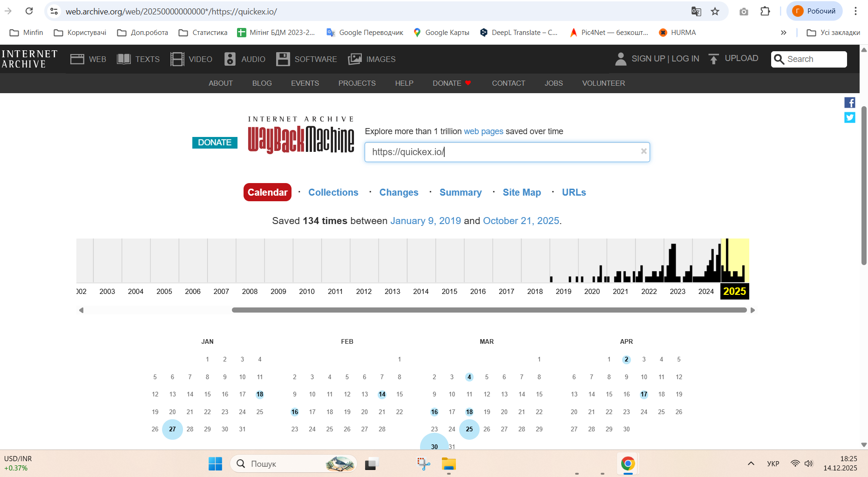Open the HELP menu item

click(x=404, y=83)
